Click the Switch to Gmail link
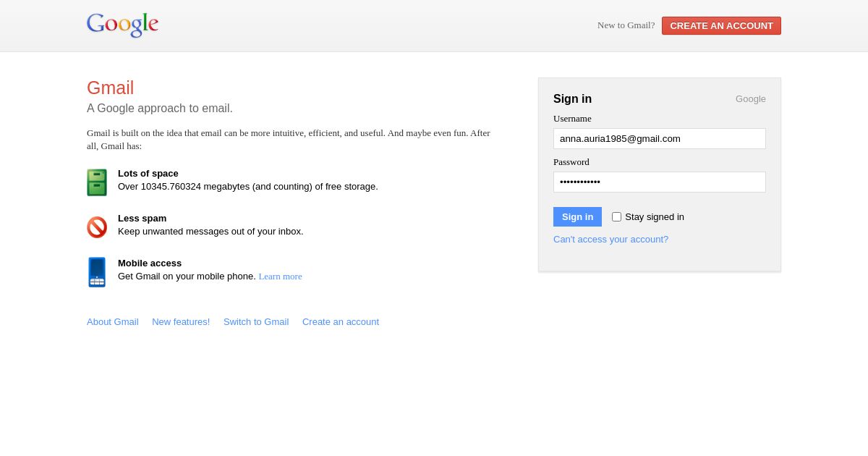Screen dimensions: 868x456 click(255, 321)
